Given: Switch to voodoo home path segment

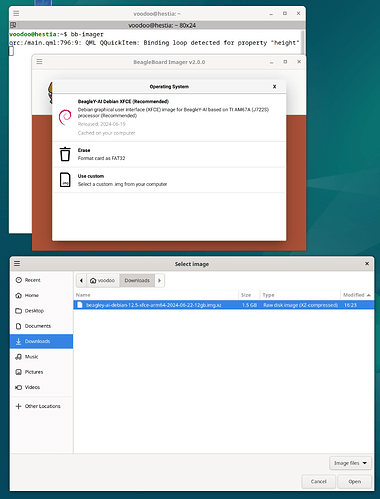Looking at the screenshot, I should click(103, 280).
